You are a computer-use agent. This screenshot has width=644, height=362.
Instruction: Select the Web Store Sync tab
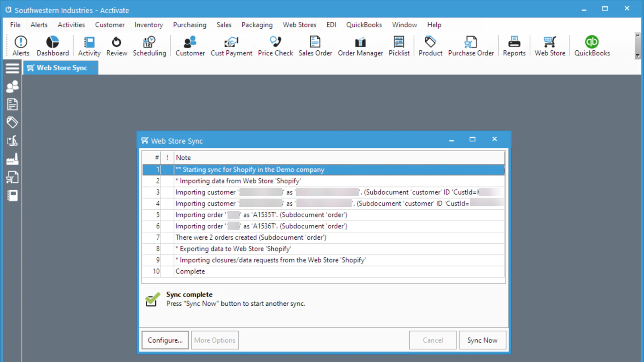click(60, 68)
